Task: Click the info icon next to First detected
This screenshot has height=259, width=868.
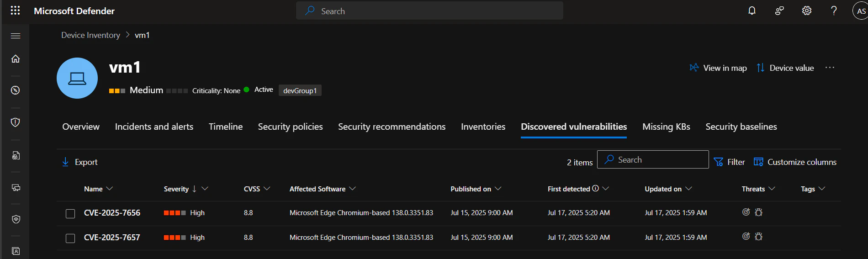Action: pyautogui.click(x=595, y=188)
